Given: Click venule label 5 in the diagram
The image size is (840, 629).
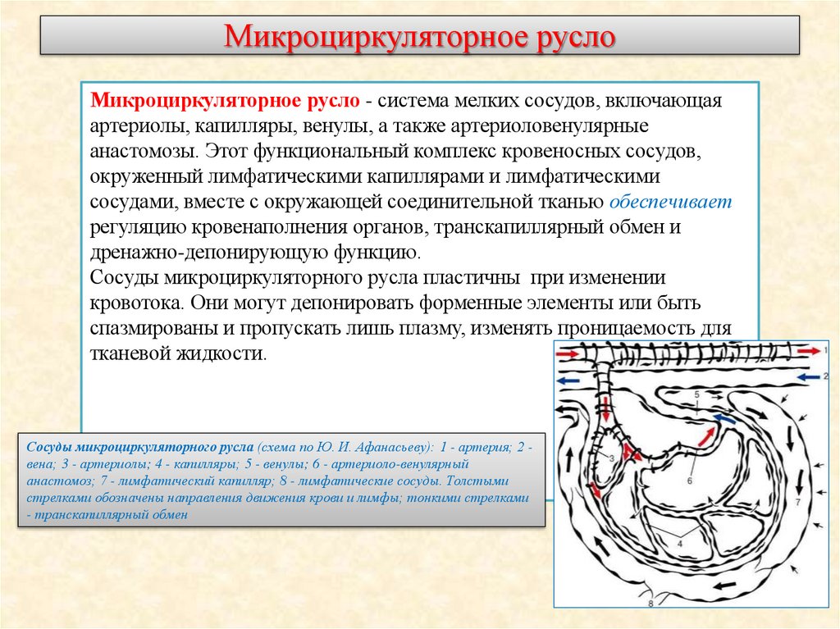Looking at the screenshot, I should (x=697, y=394).
